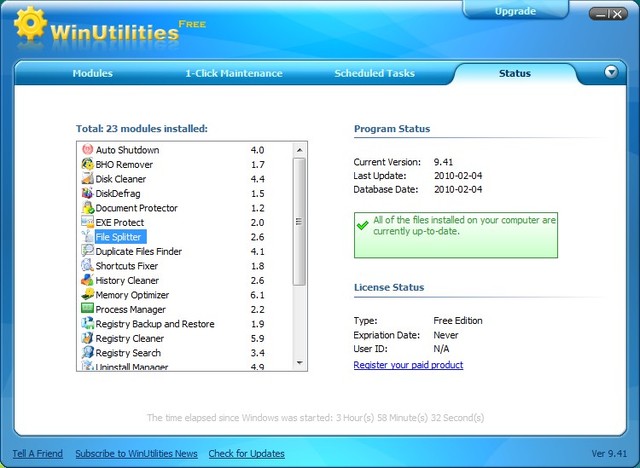Click the Current Version 9.41 value
Image resolution: width=640 pixels, height=468 pixels.
tap(443, 162)
